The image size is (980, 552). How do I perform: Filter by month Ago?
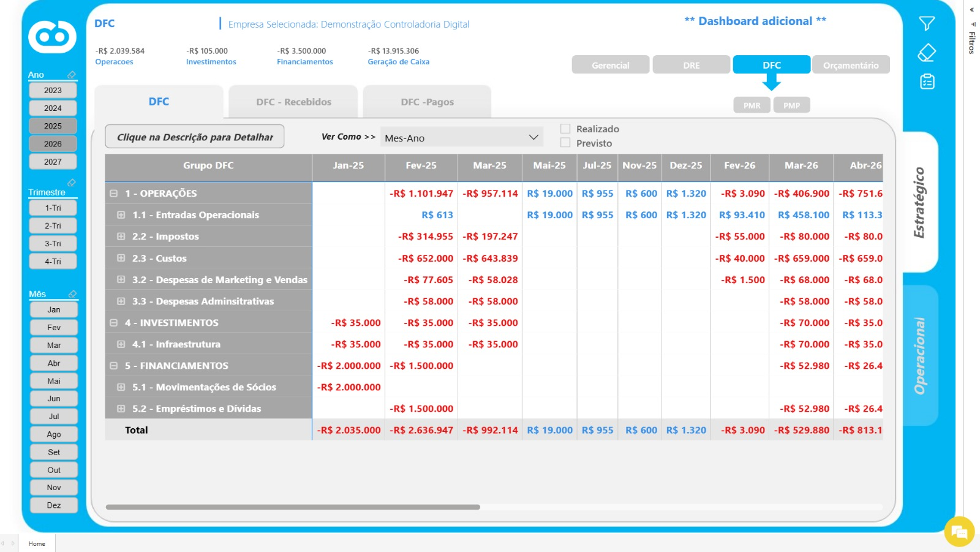tap(54, 434)
